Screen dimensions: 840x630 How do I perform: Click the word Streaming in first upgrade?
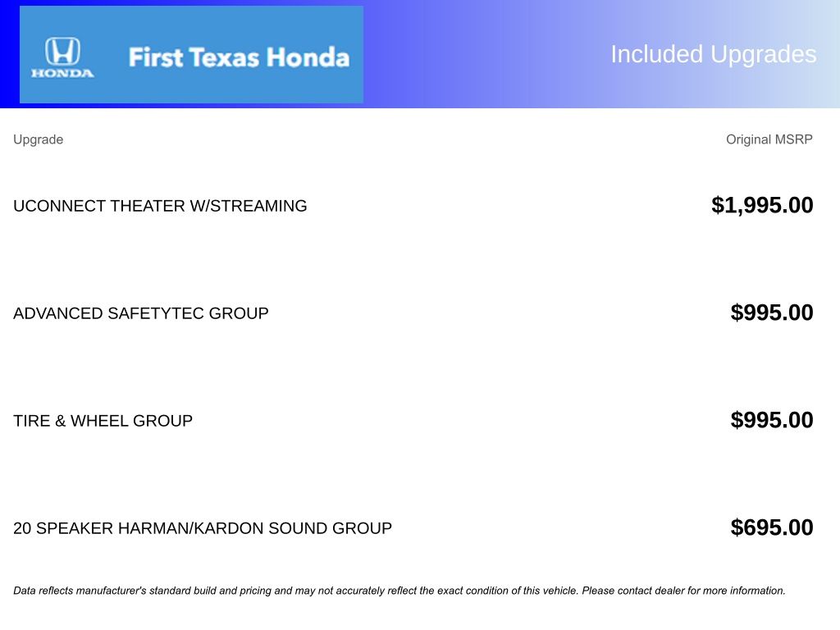258,206
